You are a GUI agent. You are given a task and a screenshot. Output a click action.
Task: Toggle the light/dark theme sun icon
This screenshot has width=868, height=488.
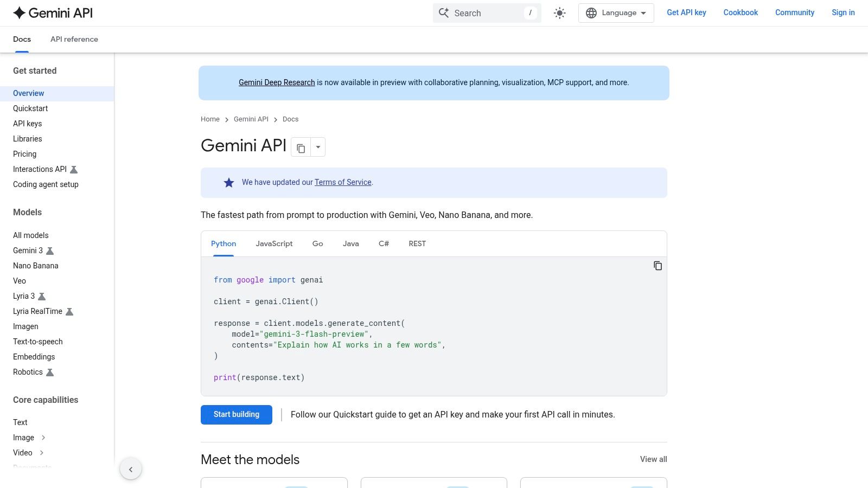(560, 13)
